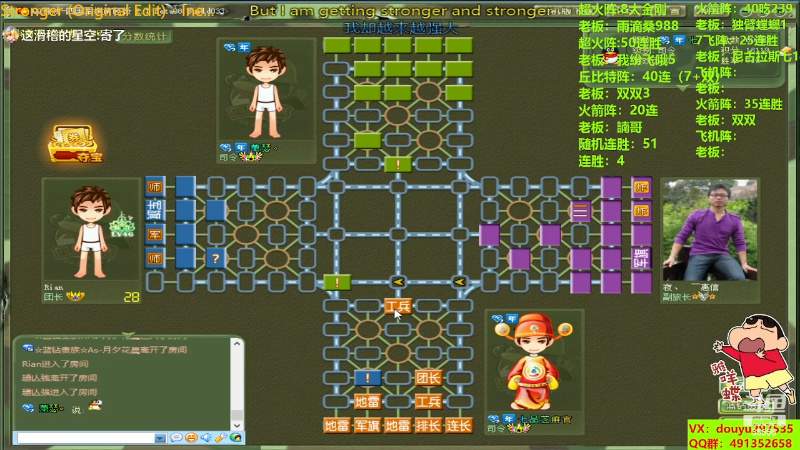Click the blue exclamation piece above 地雷
800x450 pixels.
click(367, 378)
